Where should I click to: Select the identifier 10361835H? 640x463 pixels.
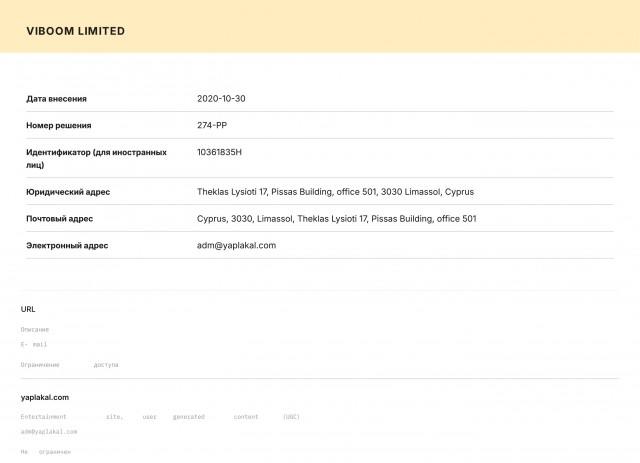219,152
